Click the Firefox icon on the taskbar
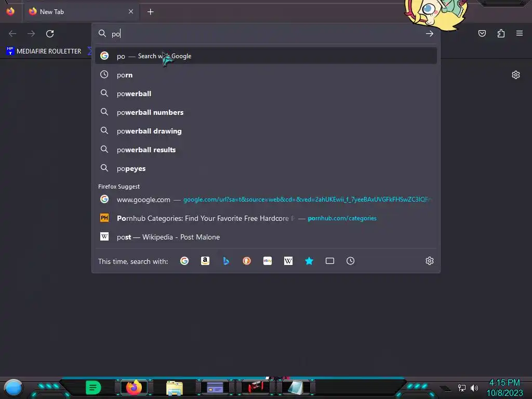Screen dimensions: 532x399 click(134, 388)
